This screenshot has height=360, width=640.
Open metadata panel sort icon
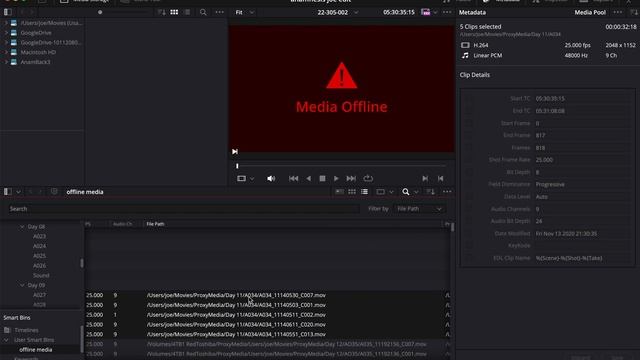coord(633,12)
